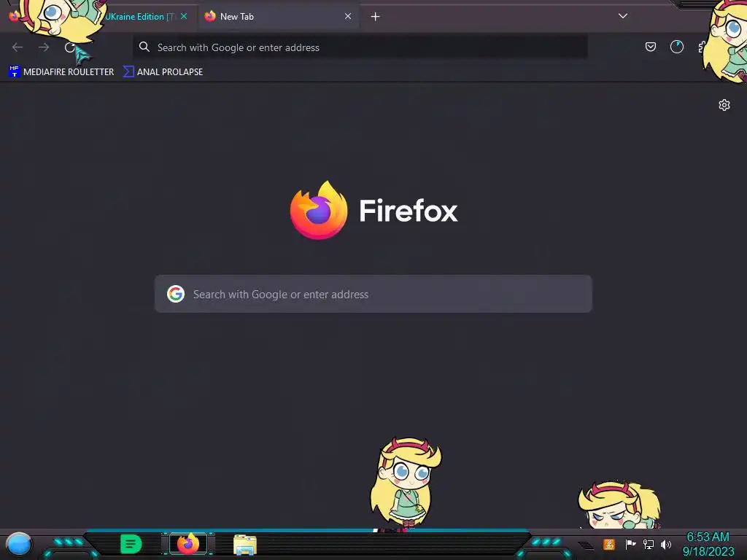Open the clock showing 6:53 AM

pyautogui.click(x=708, y=544)
